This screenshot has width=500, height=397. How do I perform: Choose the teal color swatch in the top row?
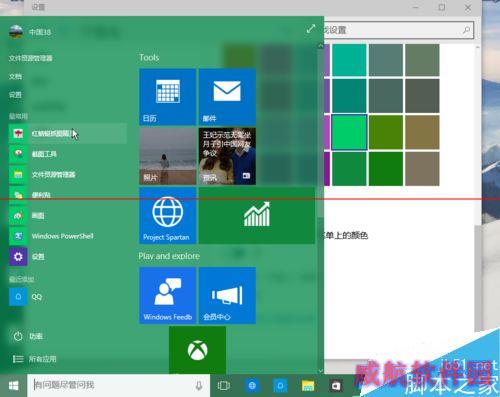pyautogui.click(x=349, y=60)
